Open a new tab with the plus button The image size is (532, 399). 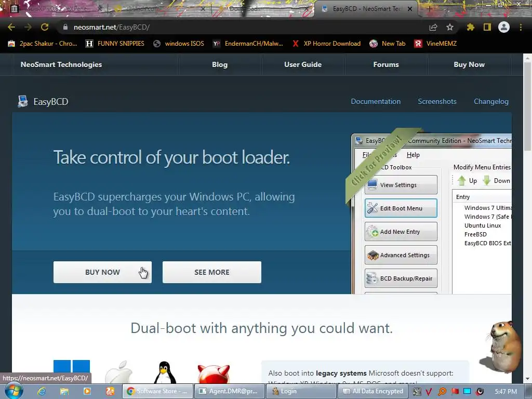tap(429, 9)
